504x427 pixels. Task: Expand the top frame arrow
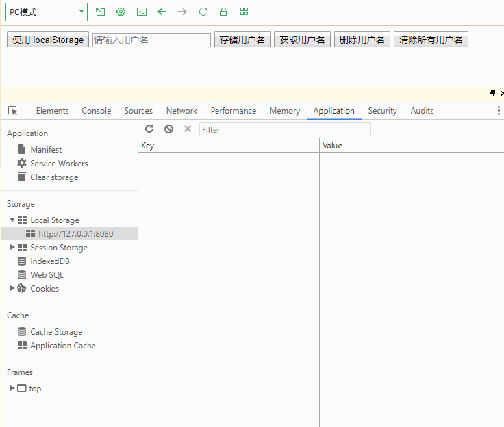[x=12, y=388]
